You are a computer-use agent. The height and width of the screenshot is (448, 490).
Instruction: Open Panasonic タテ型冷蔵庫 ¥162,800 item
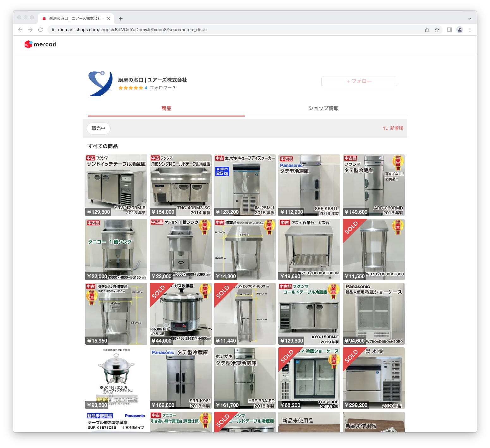(181, 378)
